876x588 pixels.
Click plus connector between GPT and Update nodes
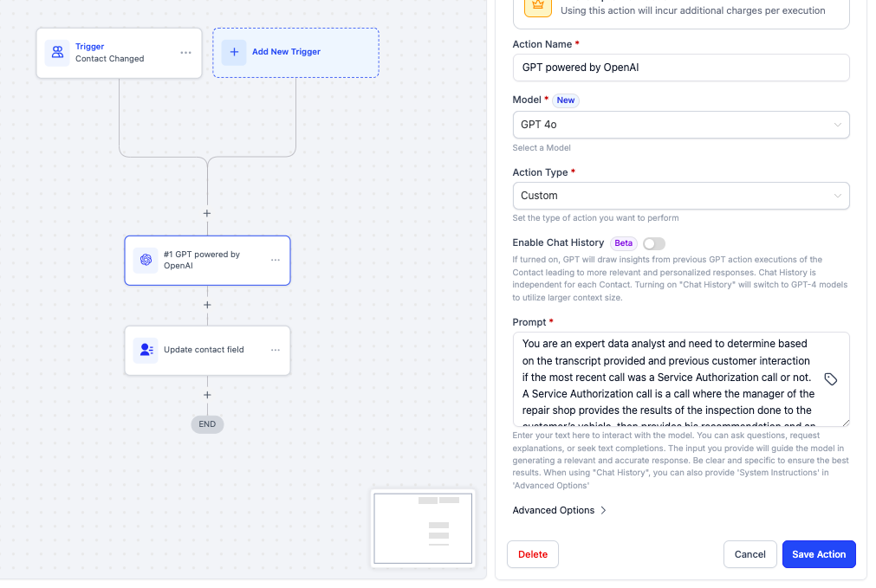(x=207, y=305)
